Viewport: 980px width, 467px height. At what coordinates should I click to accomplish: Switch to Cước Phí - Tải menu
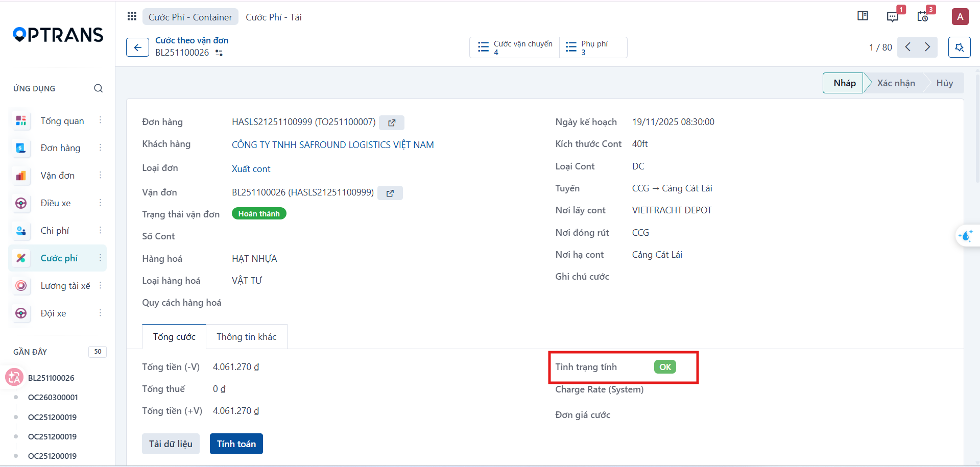273,17
